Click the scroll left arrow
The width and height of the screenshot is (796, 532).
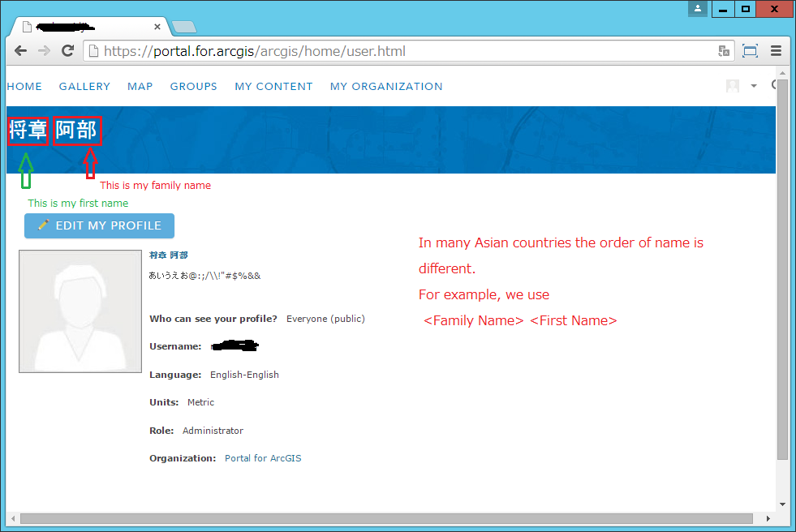tap(13, 518)
